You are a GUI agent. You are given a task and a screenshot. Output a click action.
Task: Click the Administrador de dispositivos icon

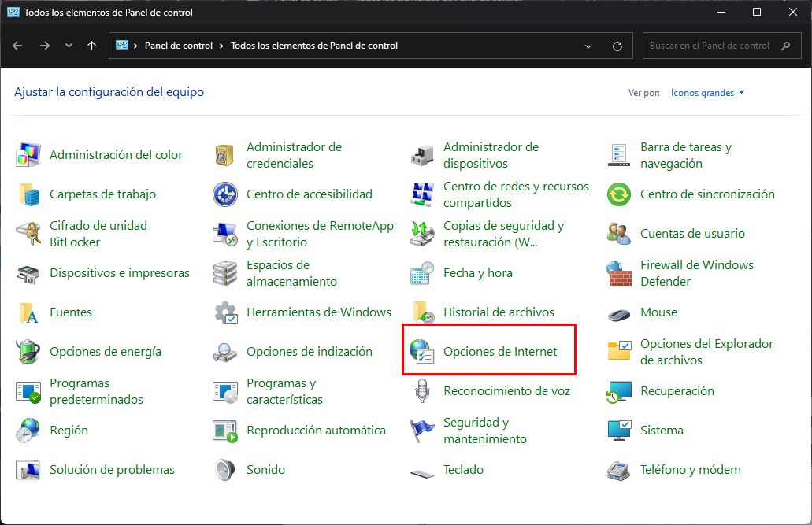coord(421,155)
